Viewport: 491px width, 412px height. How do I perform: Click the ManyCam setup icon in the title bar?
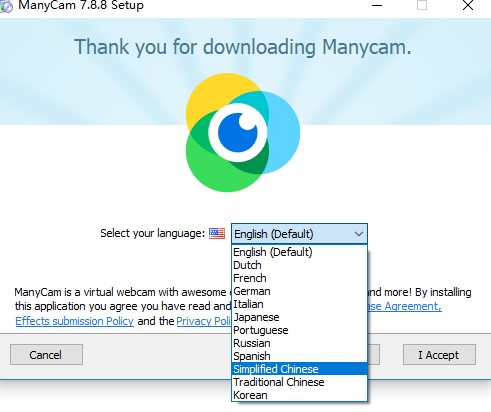6,7
